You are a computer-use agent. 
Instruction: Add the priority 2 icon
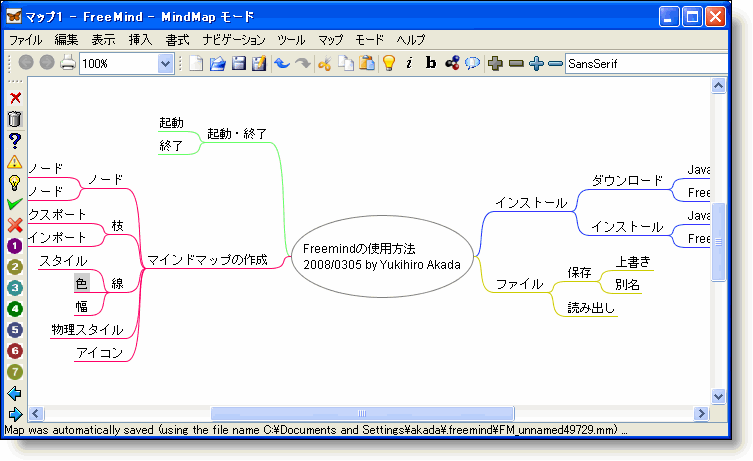click(14, 267)
